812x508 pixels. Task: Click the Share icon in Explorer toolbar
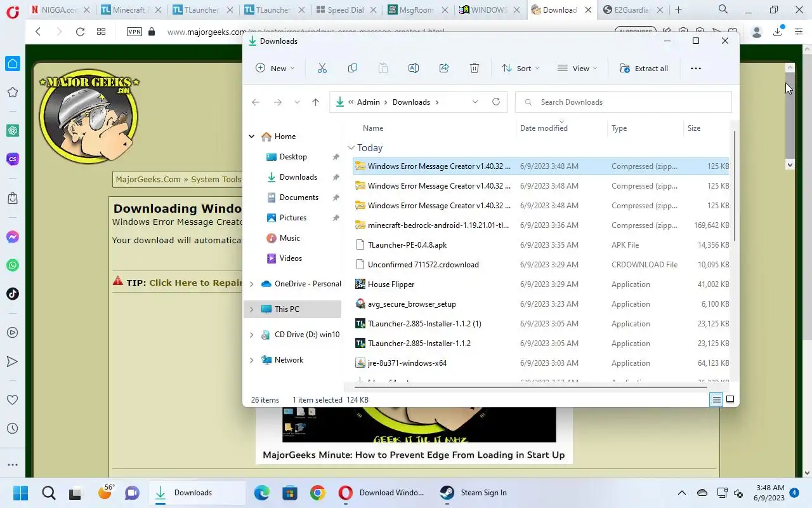[444, 69]
